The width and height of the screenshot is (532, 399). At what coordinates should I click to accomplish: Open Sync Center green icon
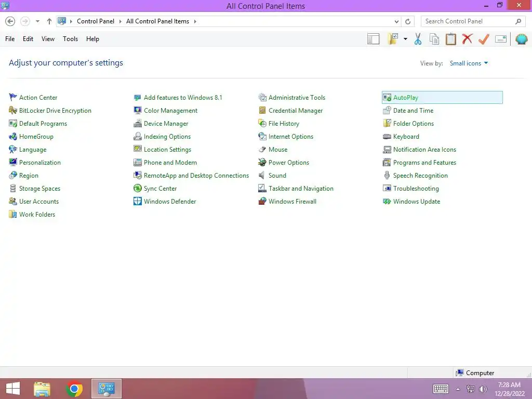[x=137, y=188]
